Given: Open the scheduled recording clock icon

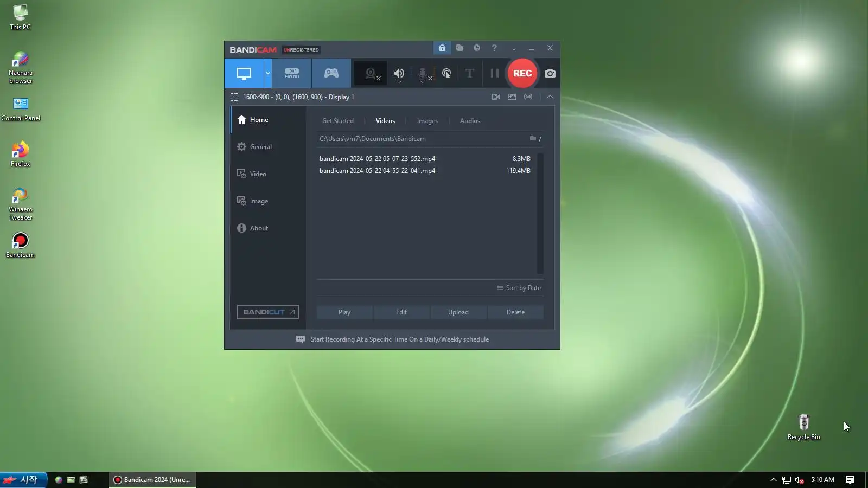Looking at the screenshot, I should [477, 48].
